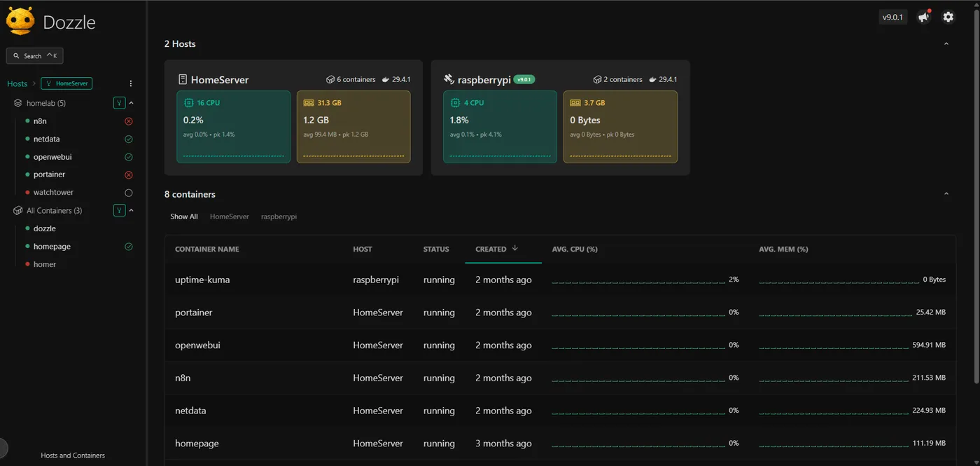The width and height of the screenshot is (980, 466).
Task: Click the 6 containers cube icon
Action: point(330,80)
